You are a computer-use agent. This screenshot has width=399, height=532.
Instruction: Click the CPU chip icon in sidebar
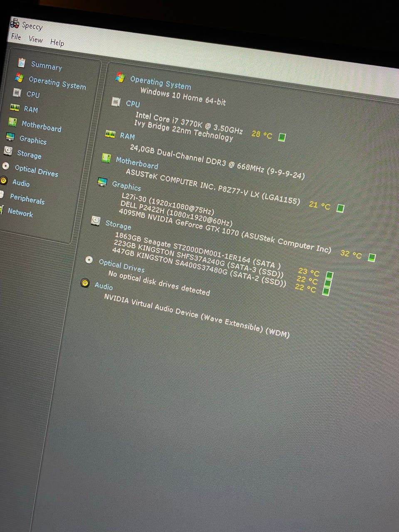(17, 92)
